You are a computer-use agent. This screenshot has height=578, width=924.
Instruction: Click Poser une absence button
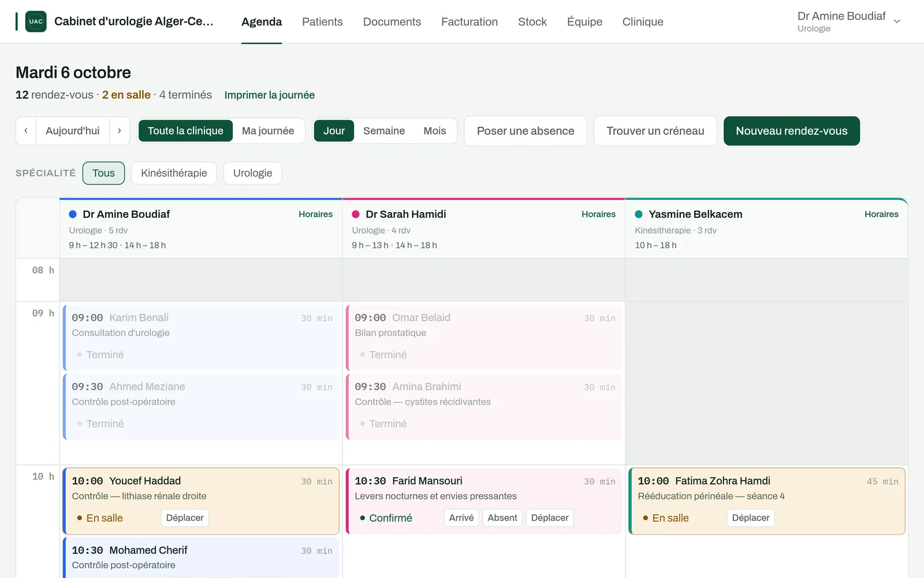click(526, 131)
